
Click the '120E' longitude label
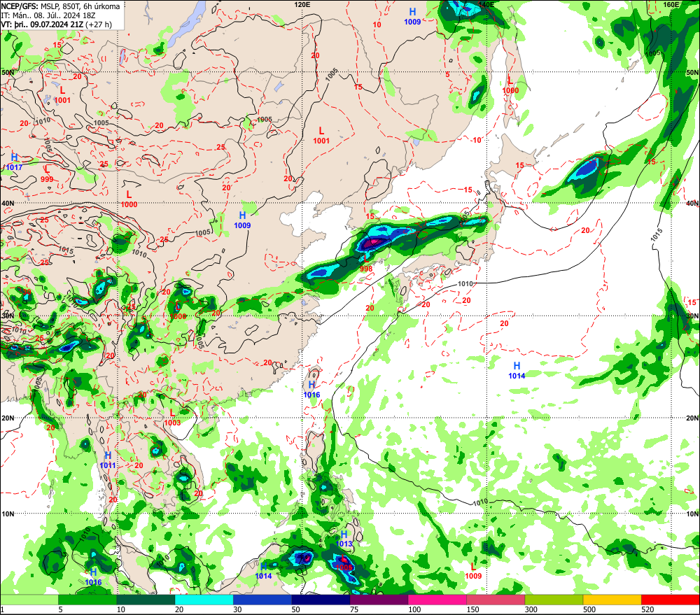point(302,4)
